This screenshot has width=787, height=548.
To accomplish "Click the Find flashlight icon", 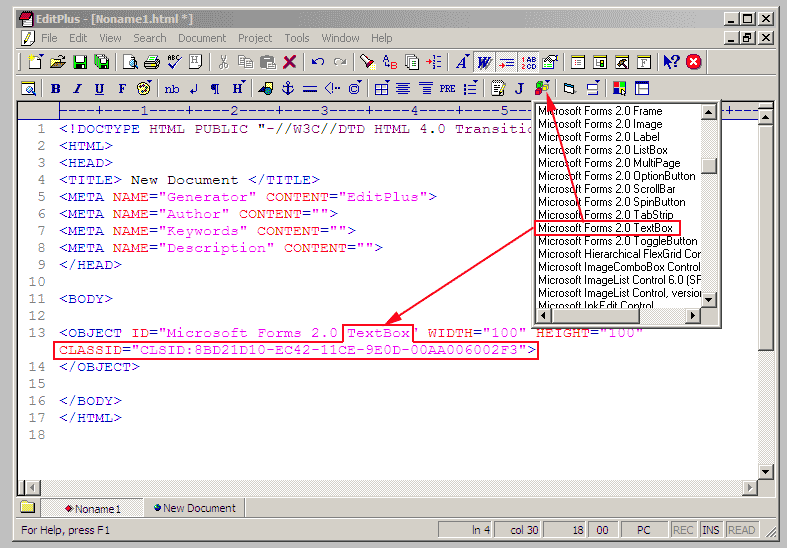I will [x=368, y=62].
